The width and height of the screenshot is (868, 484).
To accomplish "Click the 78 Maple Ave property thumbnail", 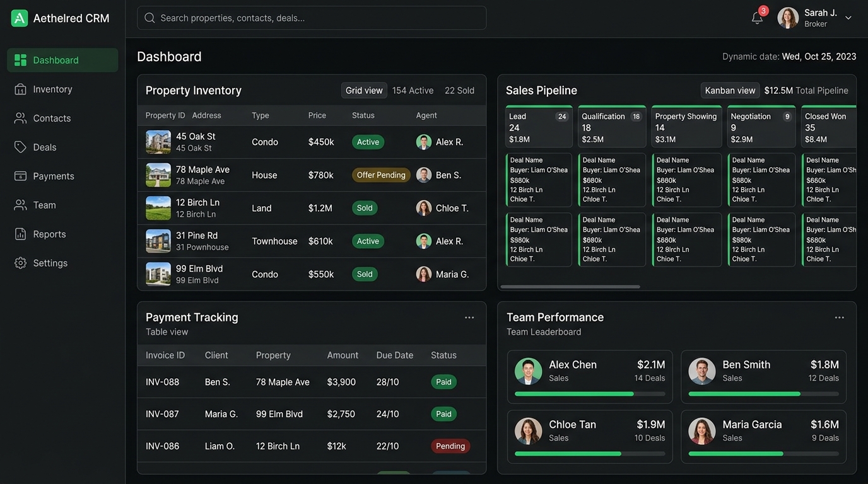I will tap(158, 175).
